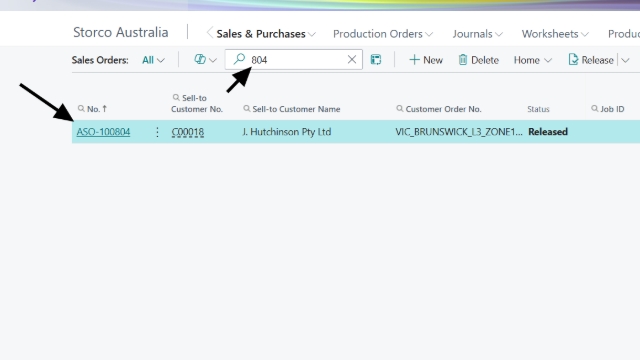
Task: Click the navigation back chevron
Action: 209,33
